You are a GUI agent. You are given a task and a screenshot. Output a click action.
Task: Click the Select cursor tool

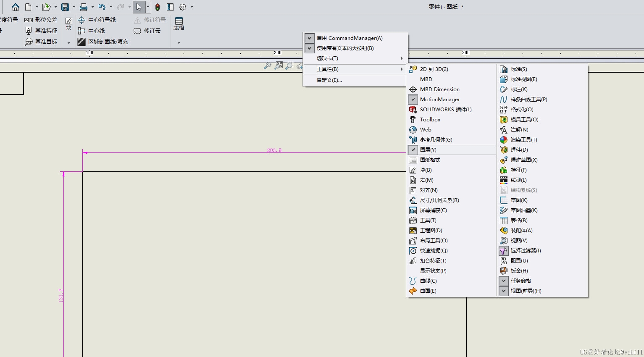coord(139,7)
